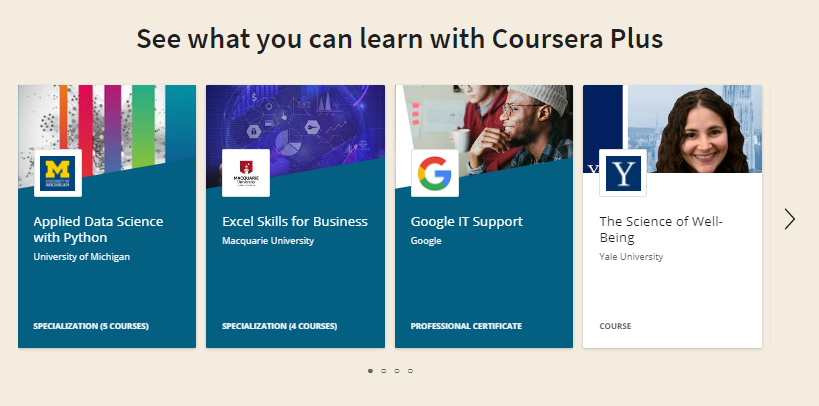This screenshot has height=406, width=819.
Task: Select the third carousel page dot
Action: (397, 371)
